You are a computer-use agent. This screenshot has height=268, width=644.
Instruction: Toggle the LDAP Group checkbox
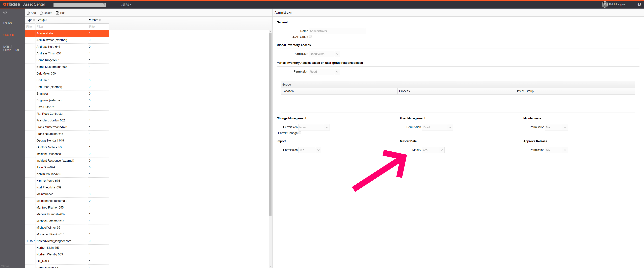tap(310, 37)
